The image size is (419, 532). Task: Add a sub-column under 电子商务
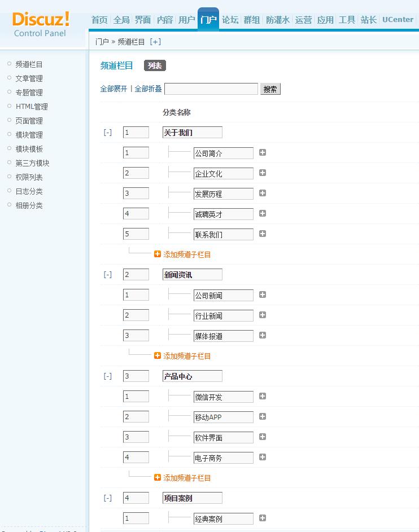(262, 458)
